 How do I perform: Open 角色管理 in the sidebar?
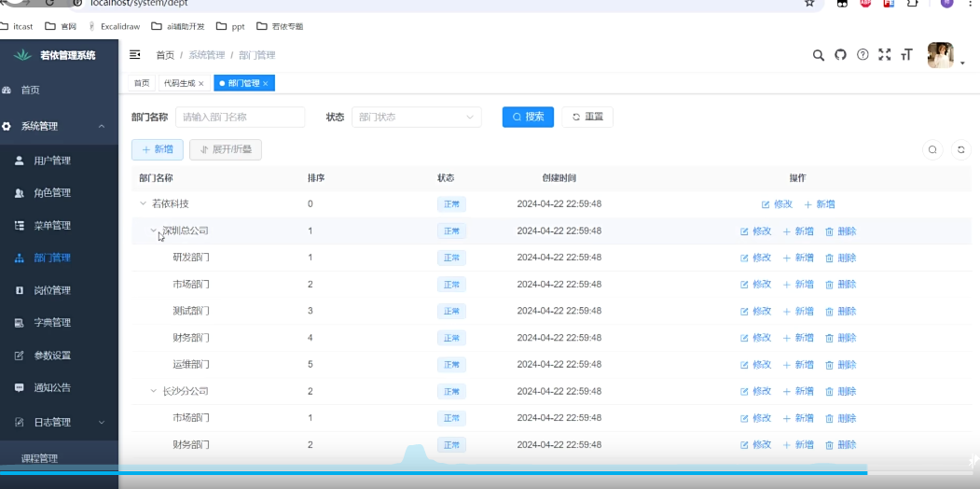tap(59, 193)
